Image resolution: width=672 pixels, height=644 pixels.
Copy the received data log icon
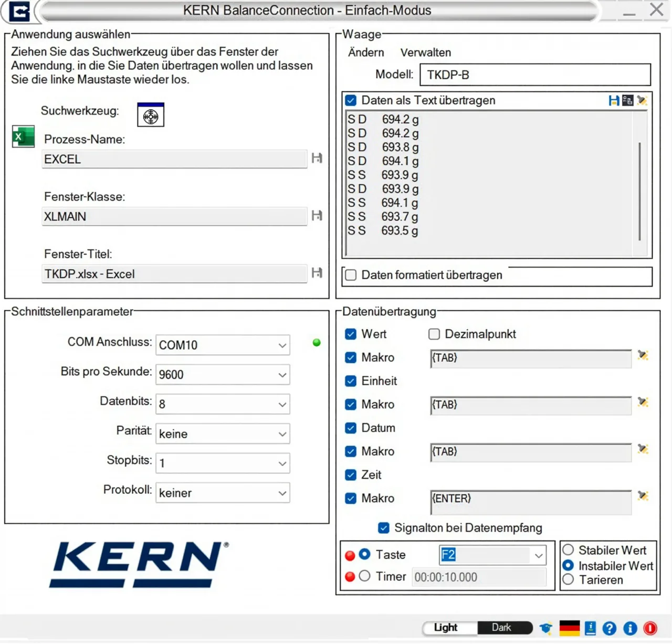coord(627,100)
